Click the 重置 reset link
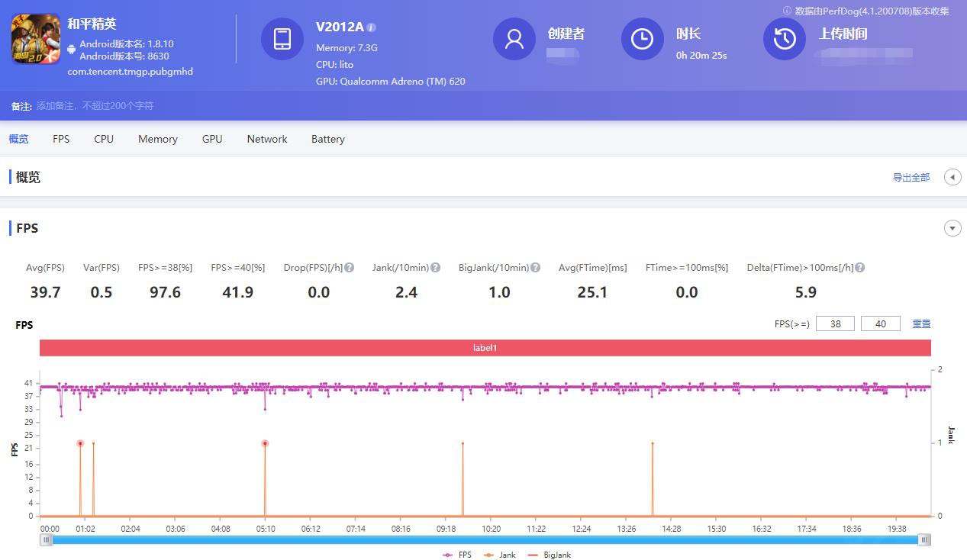The height and width of the screenshot is (560, 967). point(921,323)
